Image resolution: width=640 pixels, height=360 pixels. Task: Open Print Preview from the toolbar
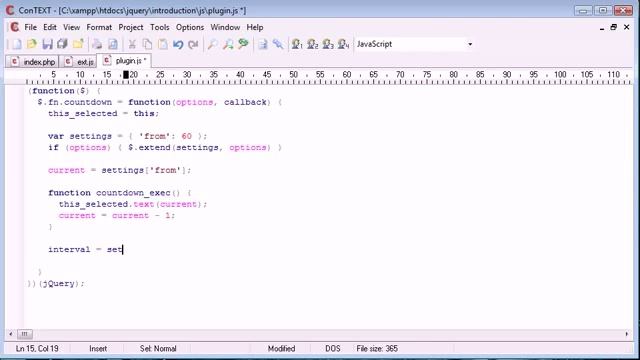point(113,44)
